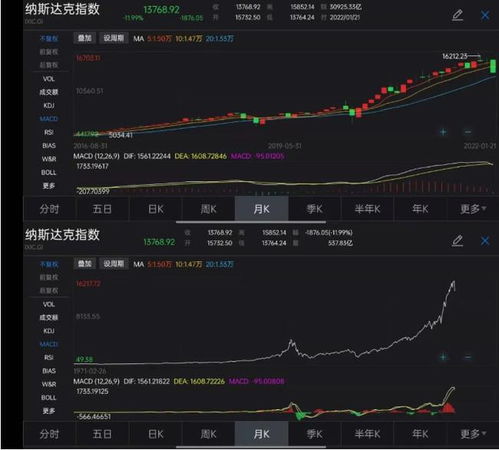
Task: Switch to 日K tab in lower chart
Action: coord(156,434)
